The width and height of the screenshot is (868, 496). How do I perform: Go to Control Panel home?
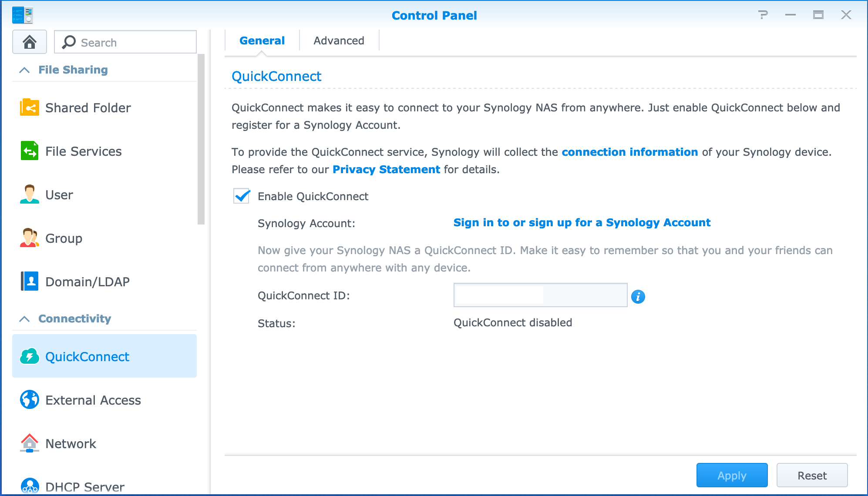click(x=30, y=42)
